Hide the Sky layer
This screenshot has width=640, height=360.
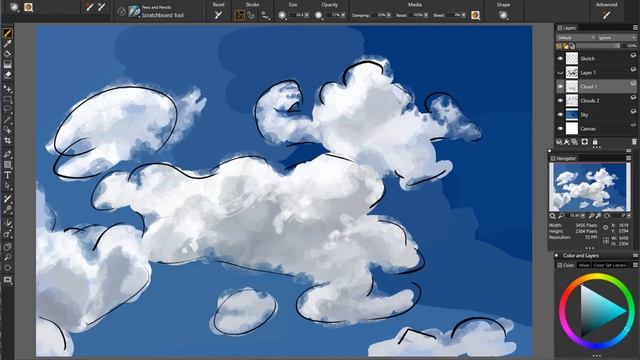(560, 115)
